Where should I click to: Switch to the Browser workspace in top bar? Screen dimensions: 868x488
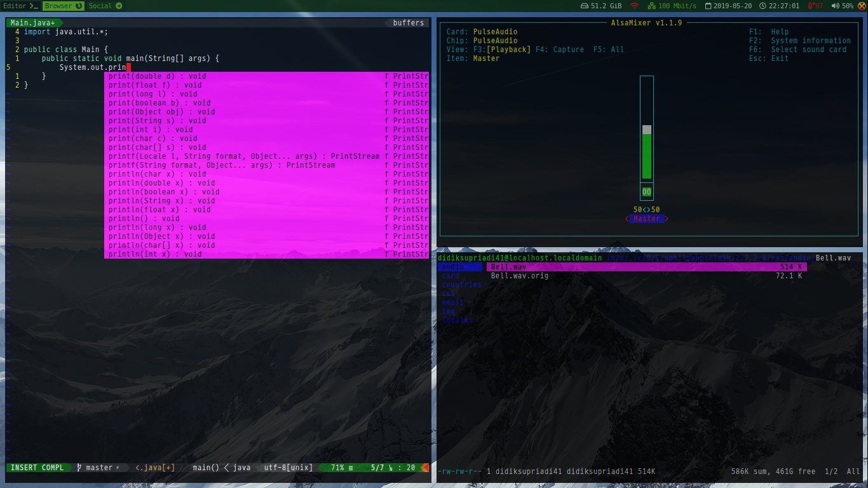63,6
